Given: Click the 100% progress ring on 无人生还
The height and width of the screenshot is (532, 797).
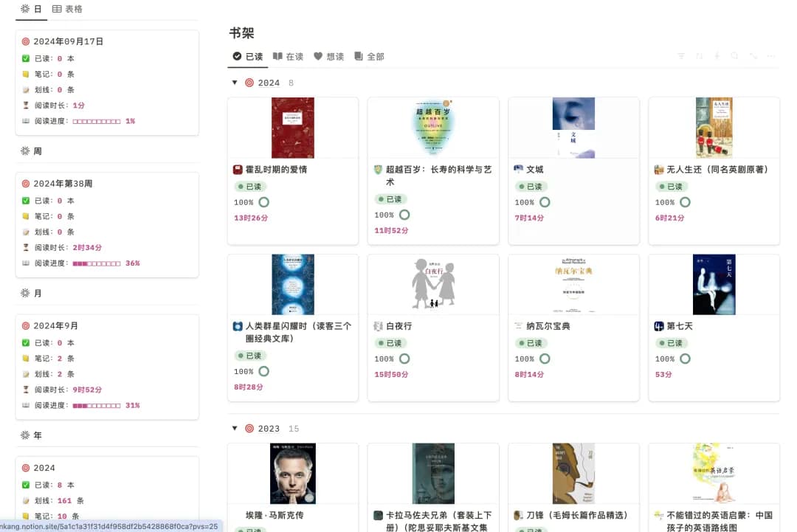Looking at the screenshot, I should coord(685,202).
